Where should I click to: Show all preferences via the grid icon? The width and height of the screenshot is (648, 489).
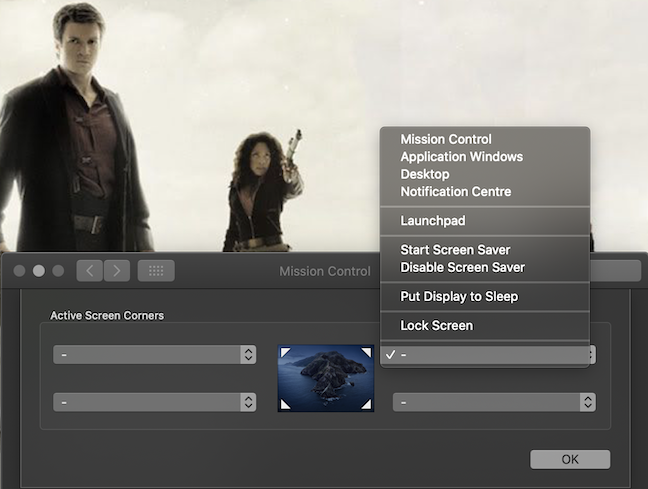[x=156, y=271]
